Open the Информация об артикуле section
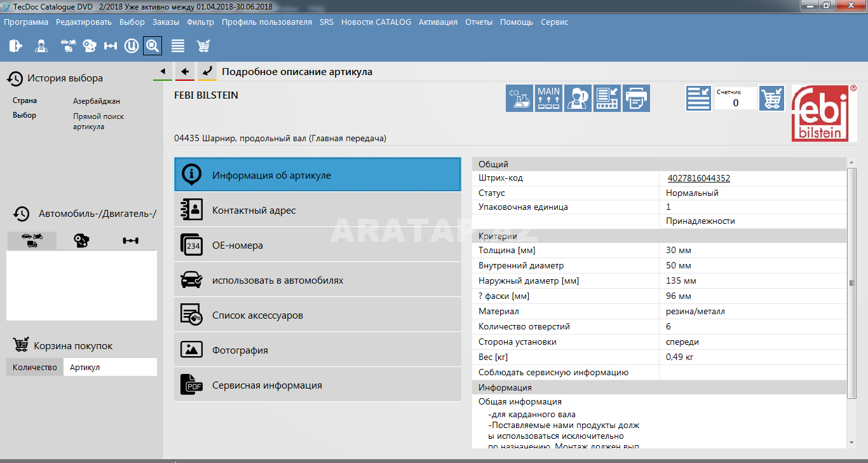 [318, 175]
